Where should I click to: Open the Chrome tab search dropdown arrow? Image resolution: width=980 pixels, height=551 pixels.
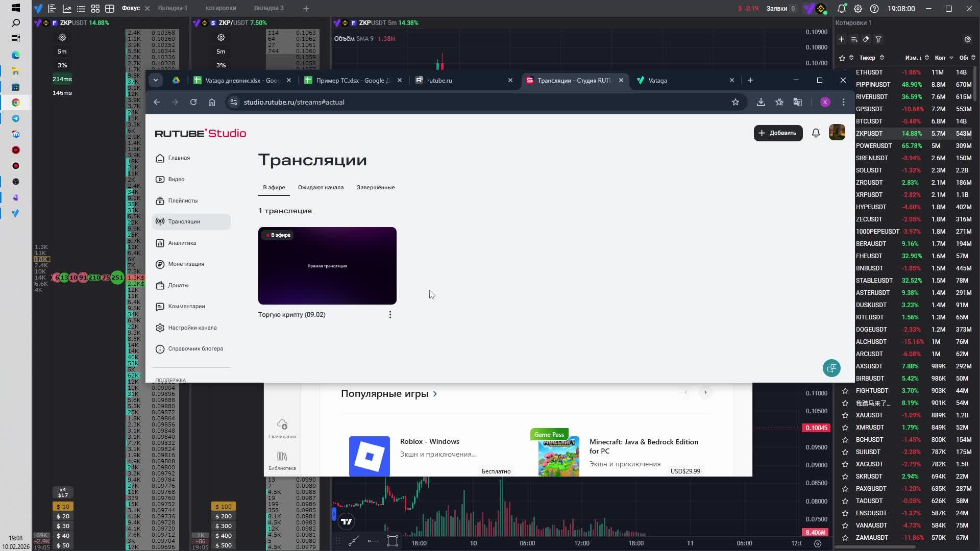pyautogui.click(x=156, y=80)
